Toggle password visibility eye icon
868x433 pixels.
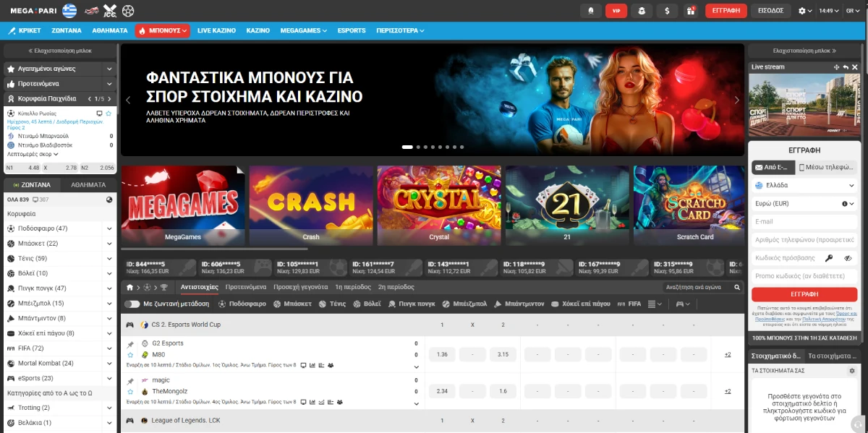click(848, 258)
